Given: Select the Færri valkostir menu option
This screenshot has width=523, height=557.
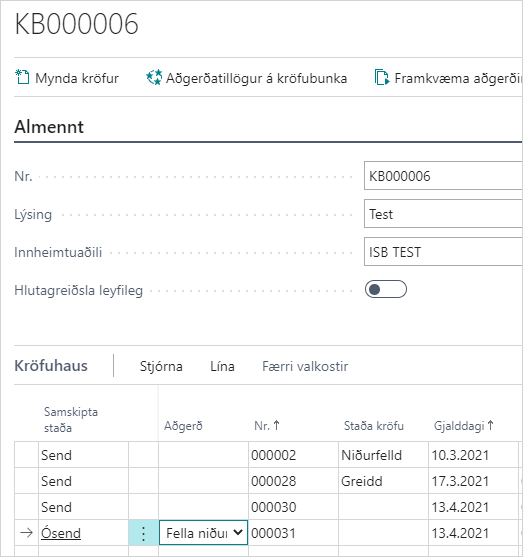Looking at the screenshot, I should tap(305, 366).
